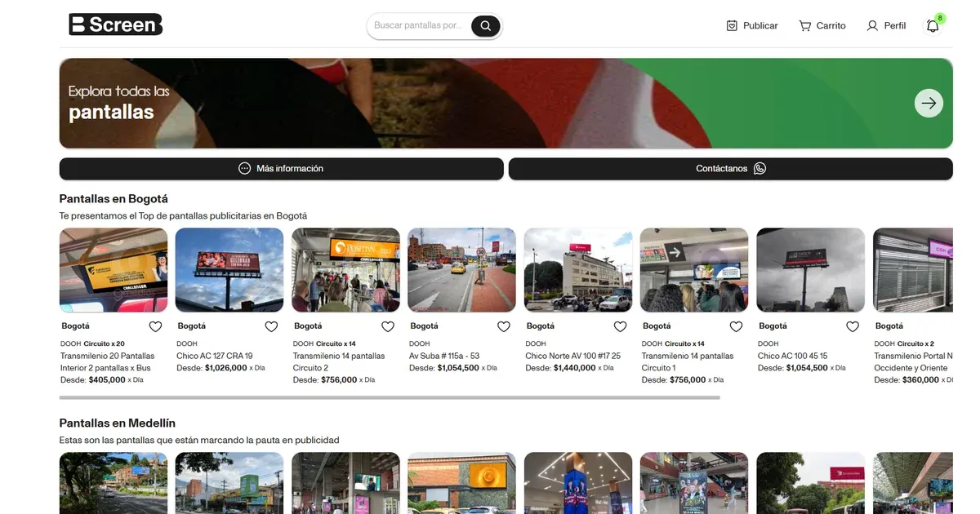Open Medellín thumbnail with orange screen building
Screen dimensions: 980x514
pos(461,483)
